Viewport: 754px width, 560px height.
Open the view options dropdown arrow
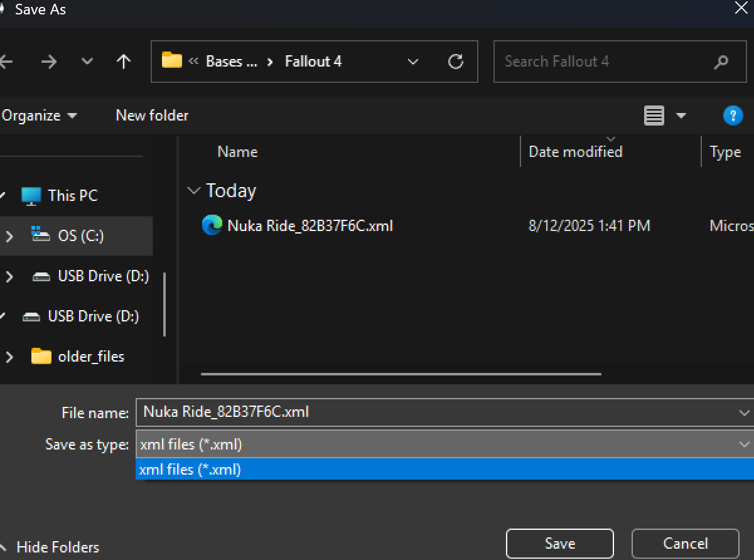[681, 116]
